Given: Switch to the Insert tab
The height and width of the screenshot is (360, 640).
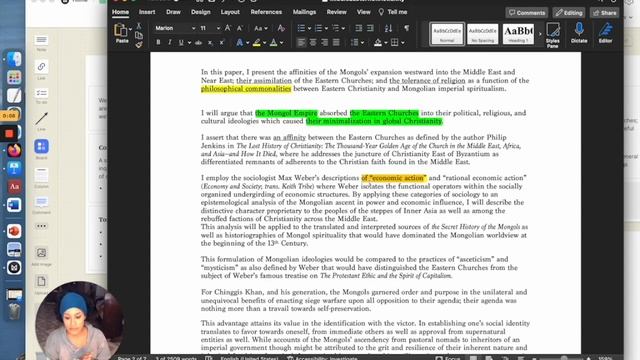Looking at the screenshot, I should coord(147,12).
